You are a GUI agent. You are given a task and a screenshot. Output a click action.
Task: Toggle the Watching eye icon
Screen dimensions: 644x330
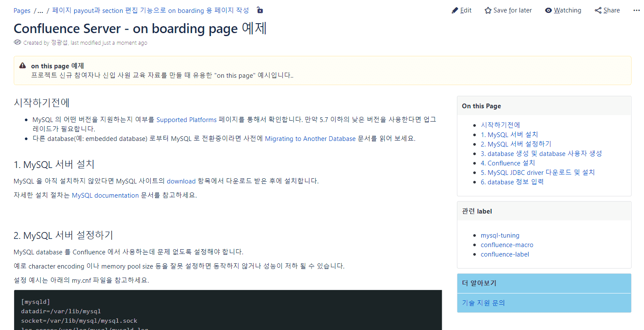tap(548, 10)
